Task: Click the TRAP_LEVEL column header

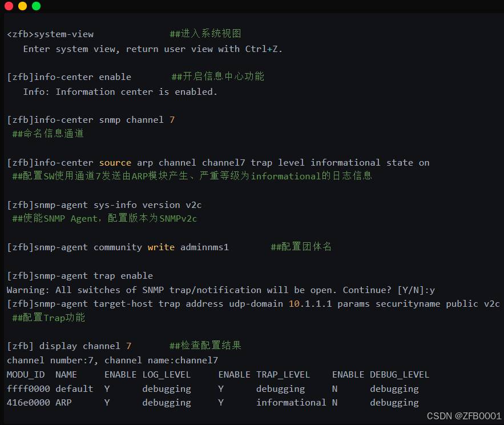Action: (283, 375)
